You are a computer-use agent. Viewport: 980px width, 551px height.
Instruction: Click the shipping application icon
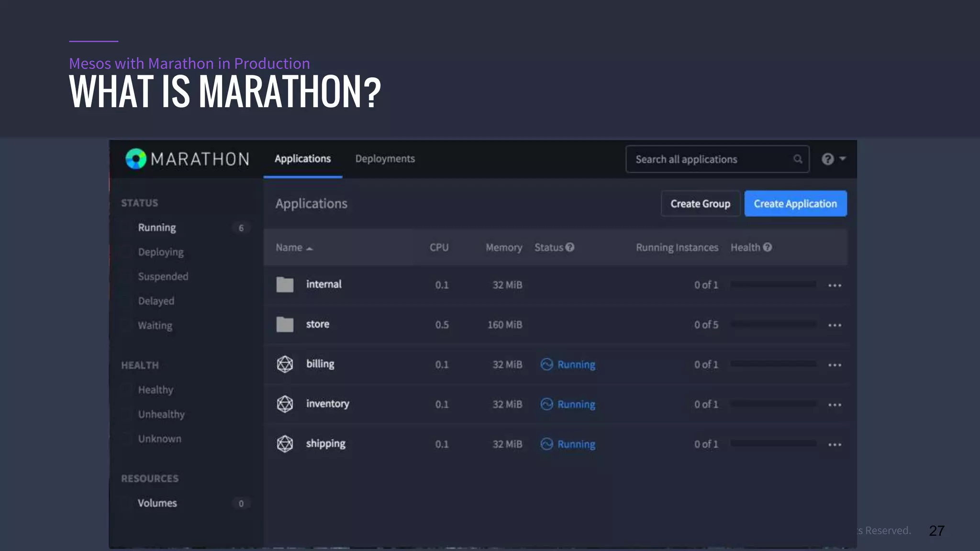tap(285, 444)
